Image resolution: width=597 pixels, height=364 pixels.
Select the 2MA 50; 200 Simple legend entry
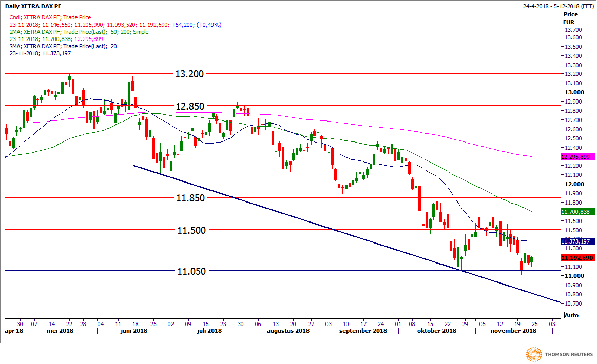click(79, 32)
